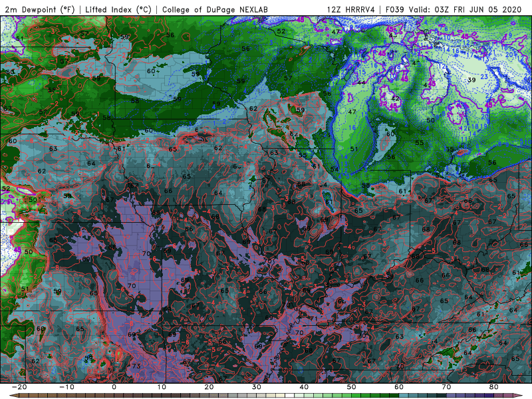The height and width of the screenshot is (399, 532).
Task: Click the 'Valid: 03Z FRI JUN 05 2020' text
Action: tap(465, 9)
